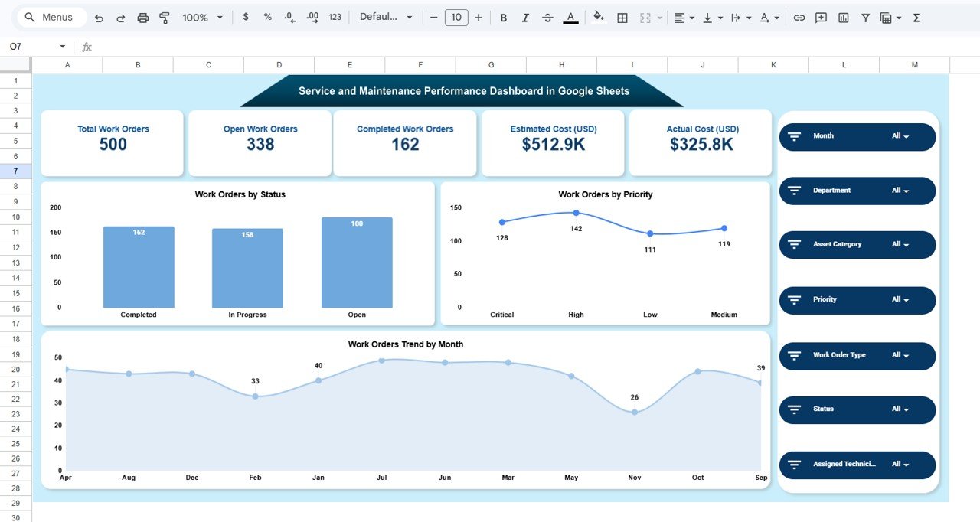The width and height of the screenshot is (980, 522).
Task: Create a filter with the funnel icon
Action: (x=865, y=17)
